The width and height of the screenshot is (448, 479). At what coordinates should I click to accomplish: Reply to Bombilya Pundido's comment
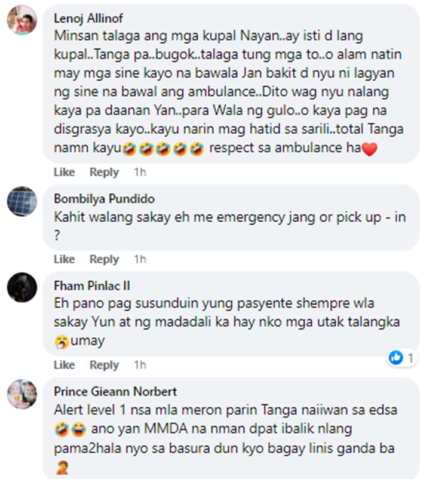[x=104, y=259]
